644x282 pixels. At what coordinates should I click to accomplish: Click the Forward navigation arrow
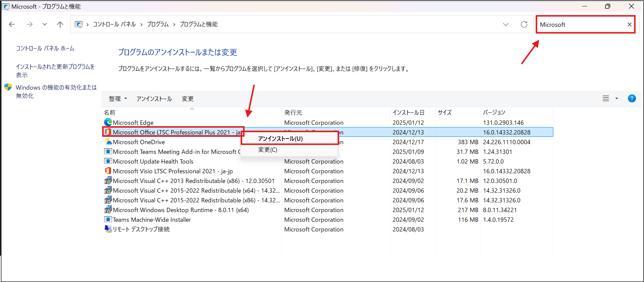coord(29,24)
